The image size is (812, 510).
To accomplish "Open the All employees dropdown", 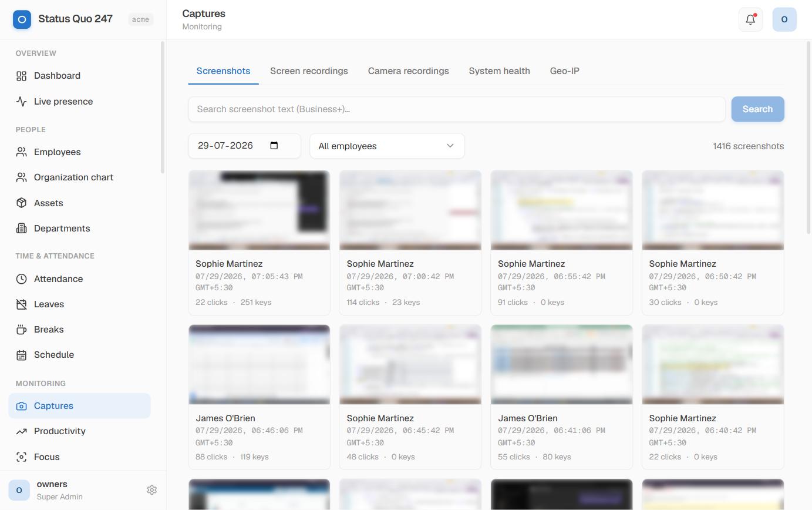I will [x=387, y=146].
